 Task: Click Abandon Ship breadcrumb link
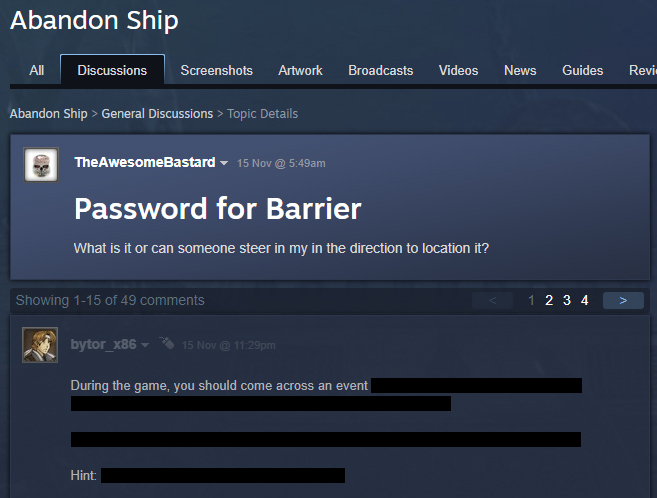[49, 114]
